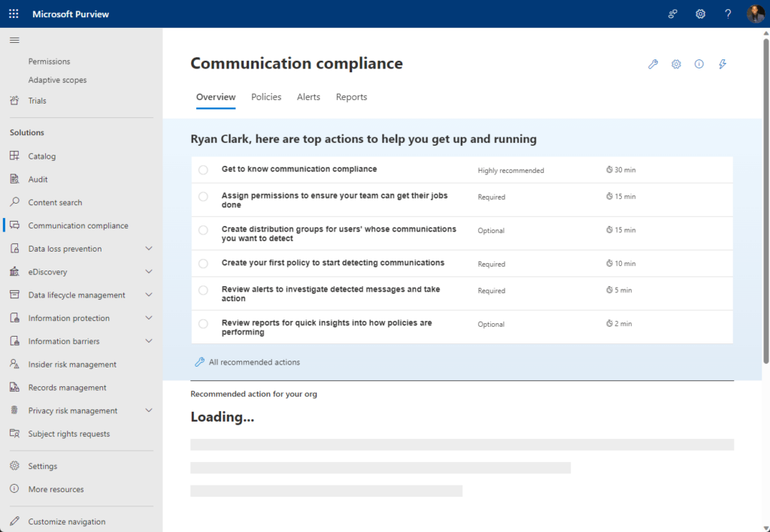The image size is (770, 532).
Task: Open 'Assign permissions to ensure your team' action
Action: (x=335, y=200)
